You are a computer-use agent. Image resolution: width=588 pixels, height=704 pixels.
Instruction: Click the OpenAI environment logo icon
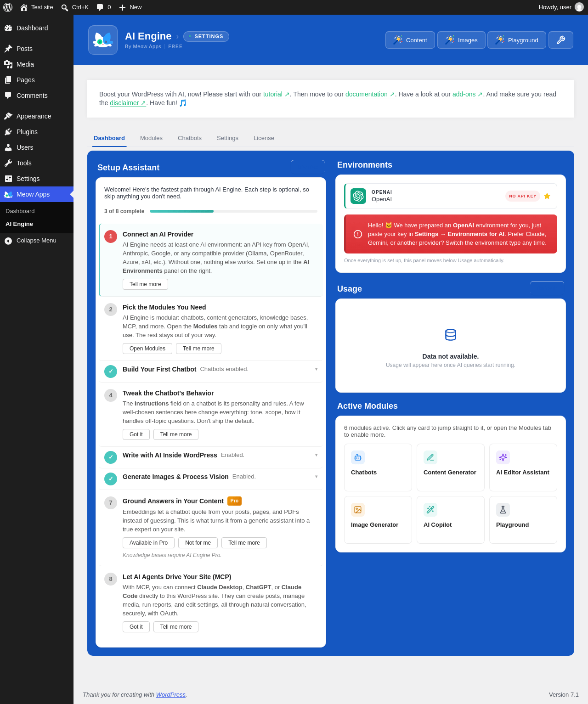(358, 196)
